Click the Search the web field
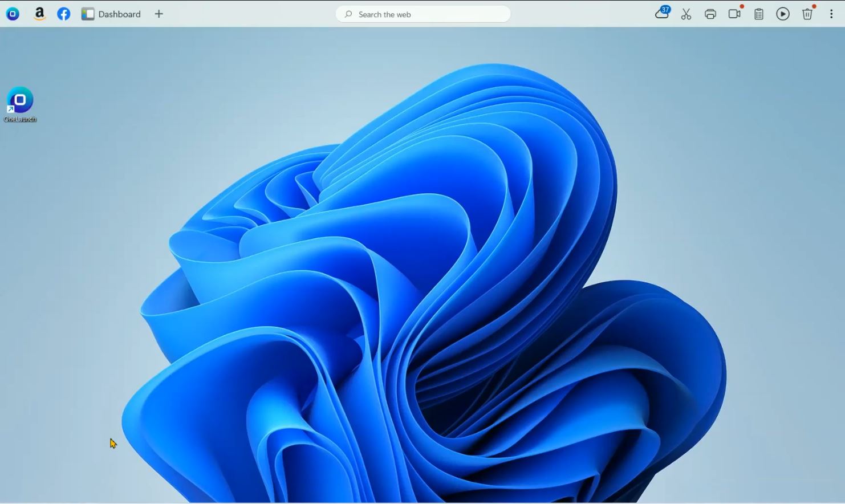Image resolution: width=845 pixels, height=504 pixels. 422,14
